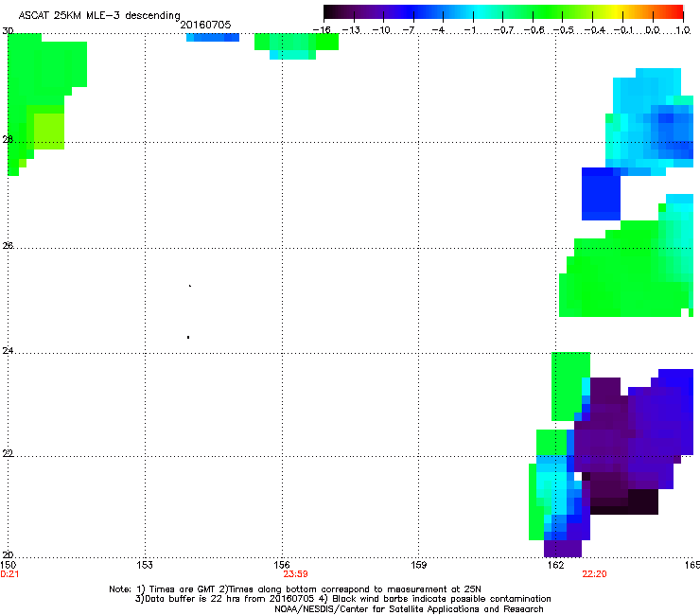
Task: Click the color bar label "-10"
Action: [x=382, y=30]
